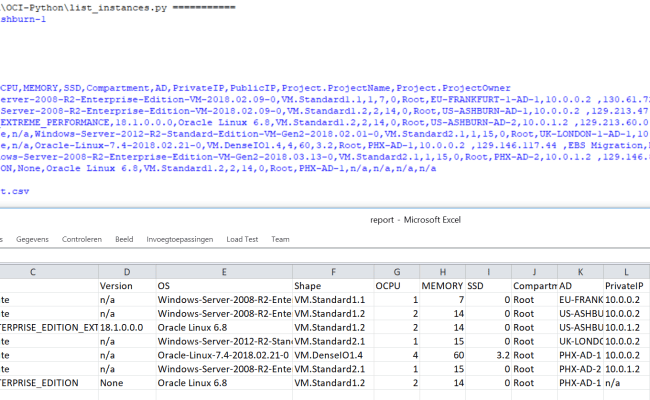Click the Shape header cell
650x400 pixels.
pyautogui.click(x=333, y=286)
